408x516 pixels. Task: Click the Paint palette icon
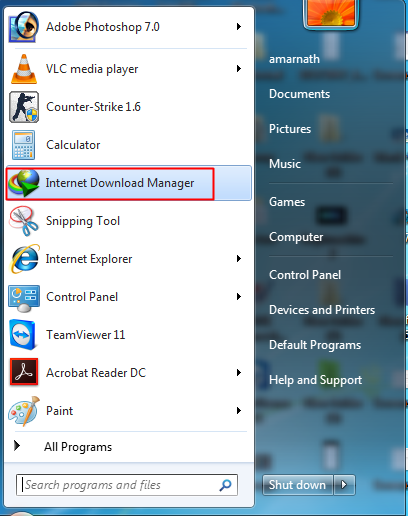point(24,411)
